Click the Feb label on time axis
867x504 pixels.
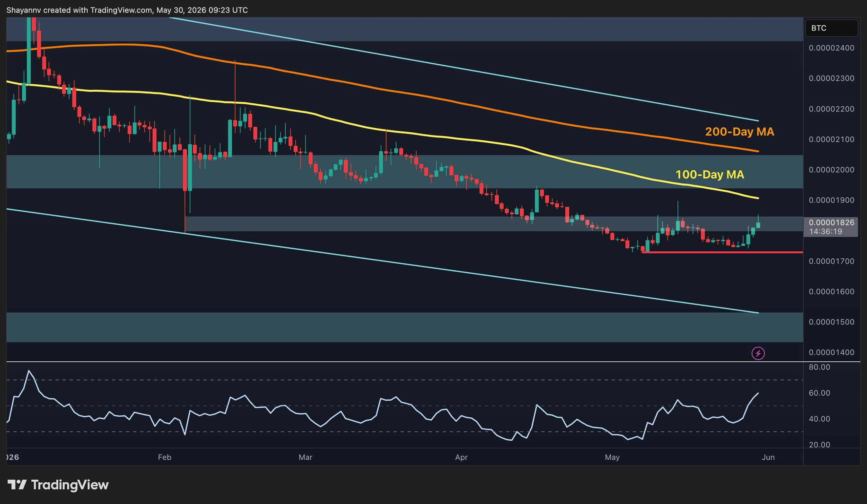[165, 457]
